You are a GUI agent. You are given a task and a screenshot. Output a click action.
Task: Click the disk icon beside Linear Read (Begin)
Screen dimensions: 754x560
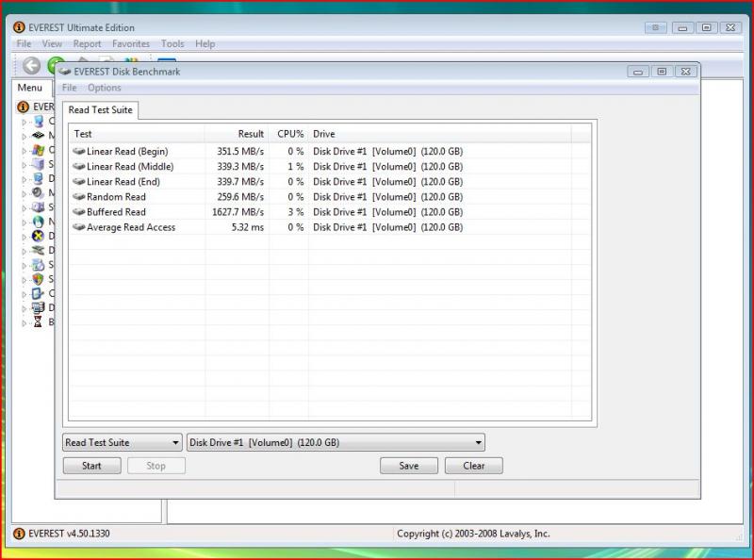tap(79, 151)
